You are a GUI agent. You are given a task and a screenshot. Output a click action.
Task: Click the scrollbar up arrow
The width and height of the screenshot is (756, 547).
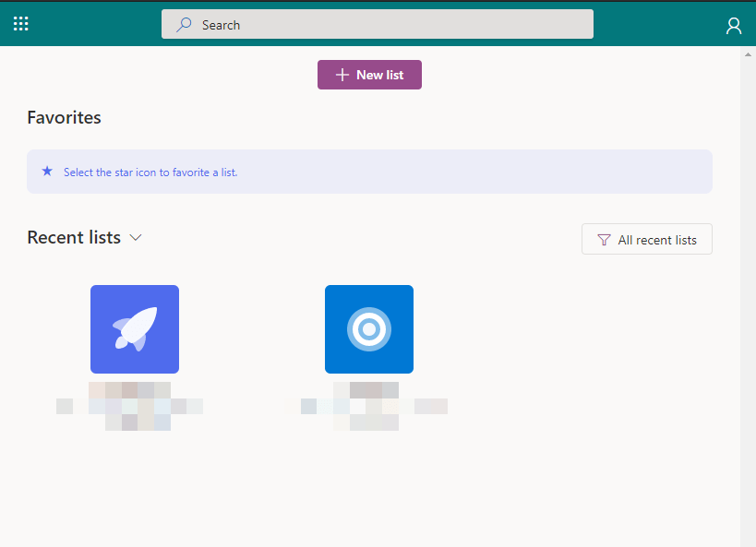748,54
